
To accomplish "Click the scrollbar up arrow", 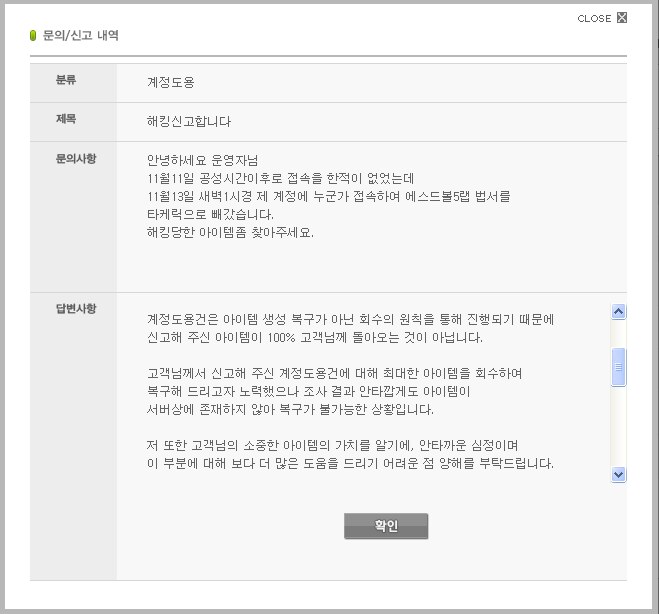I will (x=618, y=311).
